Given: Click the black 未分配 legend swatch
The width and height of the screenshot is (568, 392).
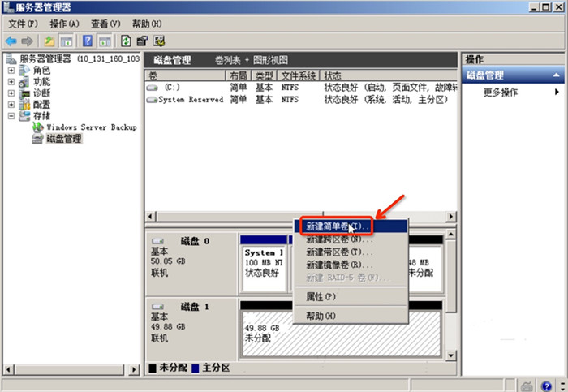Looking at the screenshot, I should pyautogui.click(x=153, y=368).
